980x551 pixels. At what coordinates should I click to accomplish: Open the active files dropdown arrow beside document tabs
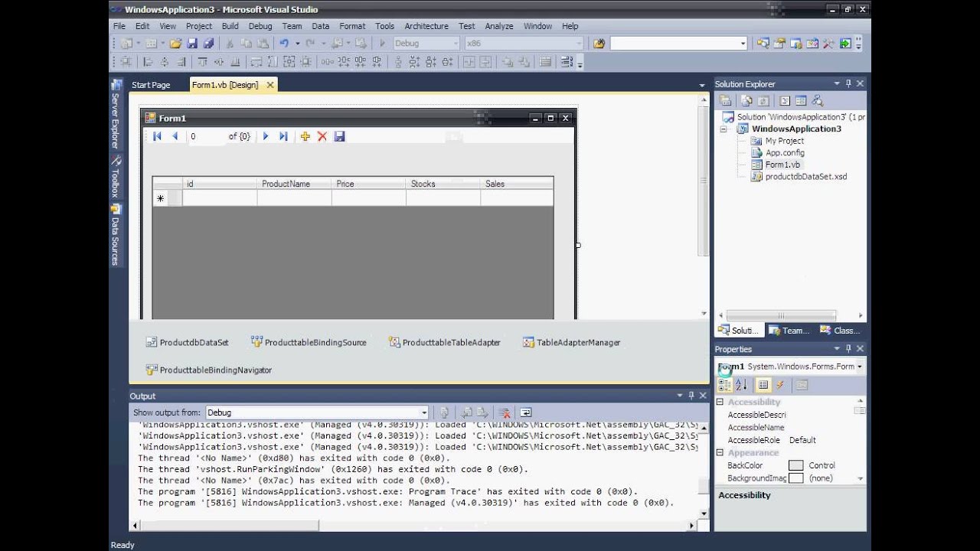tap(702, 85)
